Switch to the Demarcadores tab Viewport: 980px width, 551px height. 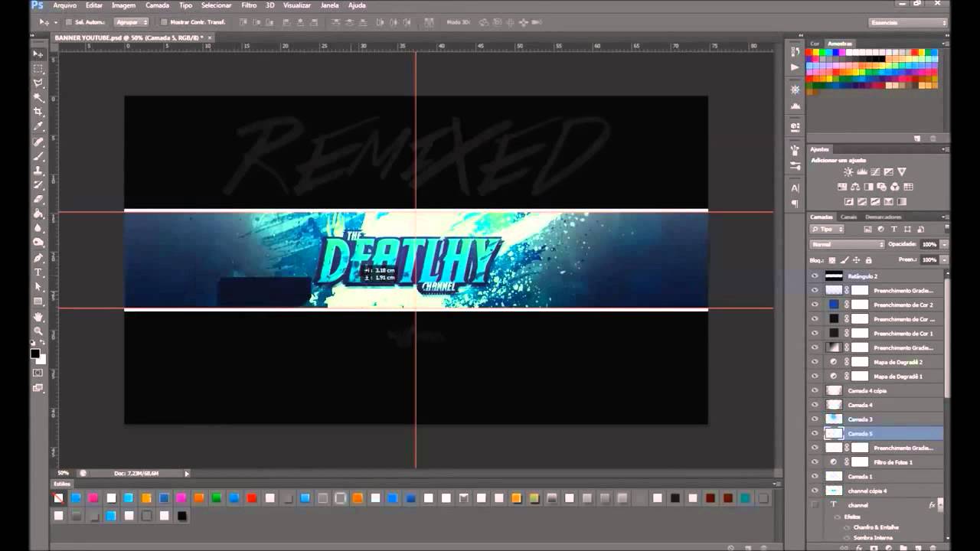click(x=883, y=217)
